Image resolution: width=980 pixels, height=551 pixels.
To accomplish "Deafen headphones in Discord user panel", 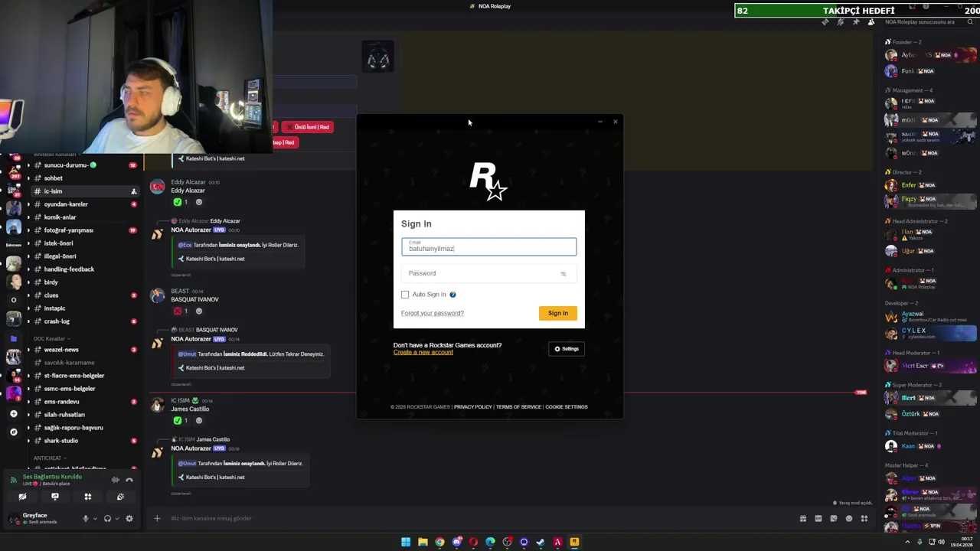I will (x=107, y=518).
